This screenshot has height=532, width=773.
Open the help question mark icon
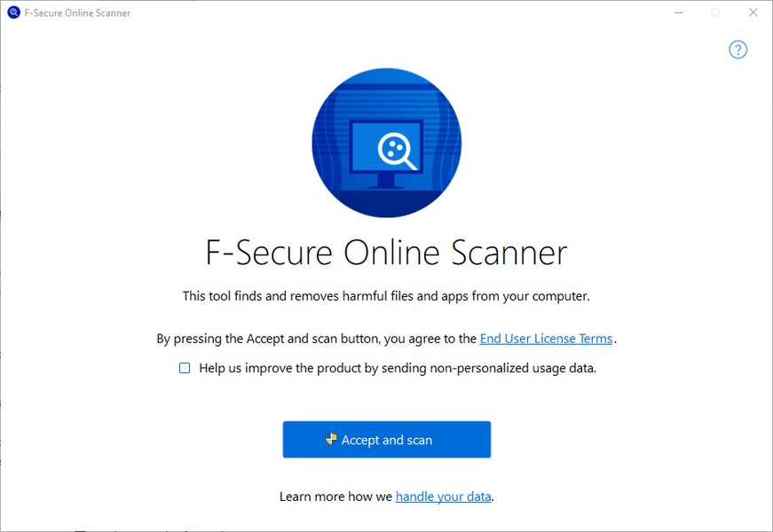(738, 50)
